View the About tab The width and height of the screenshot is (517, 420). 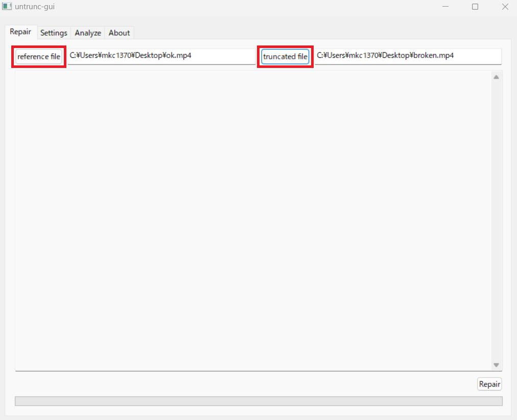click(119, 33)
